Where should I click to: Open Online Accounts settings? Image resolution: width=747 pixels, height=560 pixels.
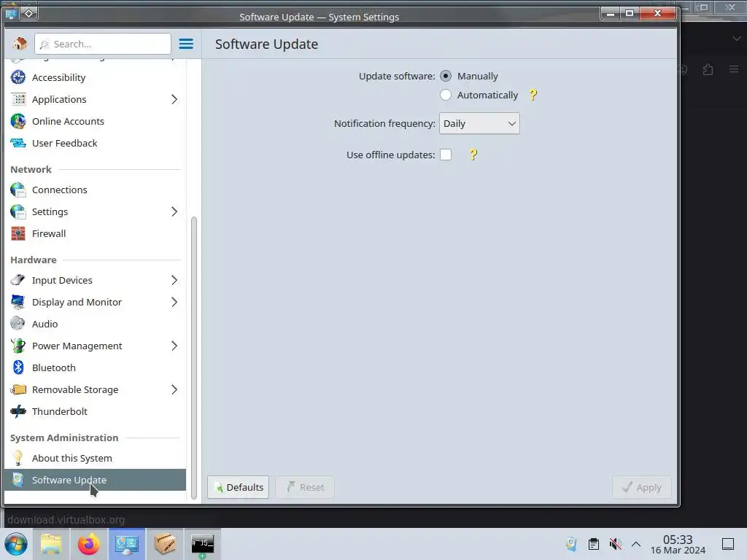click(96, 122)
